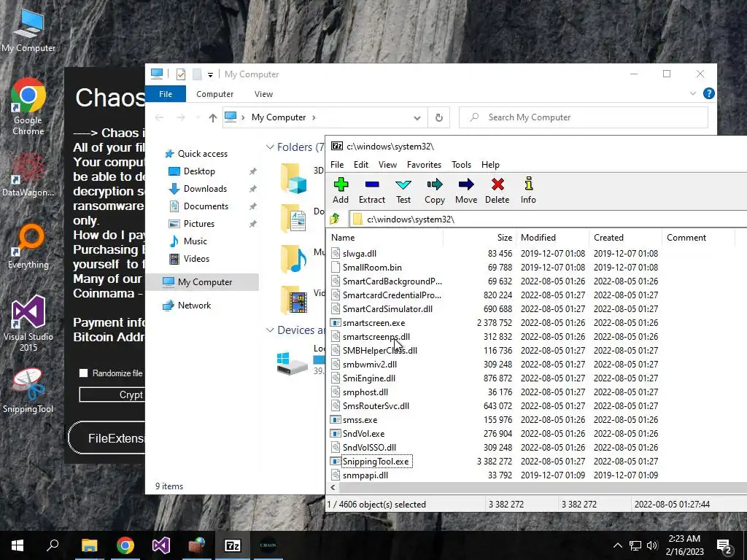Select smartscreen.exe in 7-Zip list

tap(373, 323)
